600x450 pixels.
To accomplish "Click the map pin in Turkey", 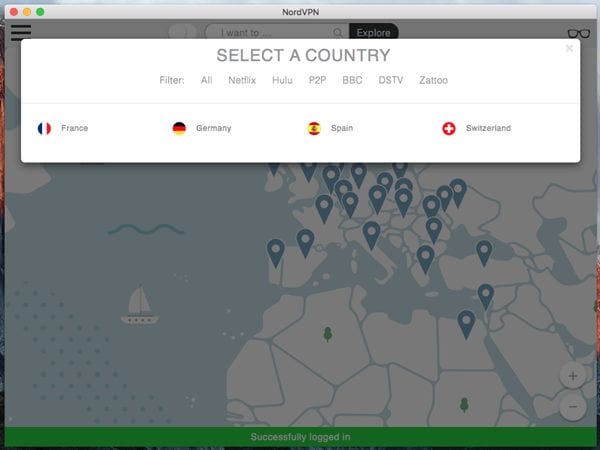I will coord(484,253).
